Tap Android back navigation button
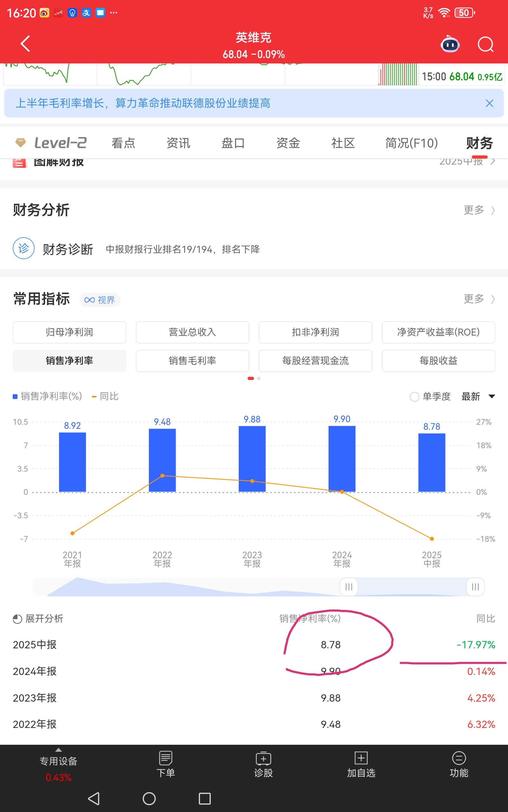 94,799
